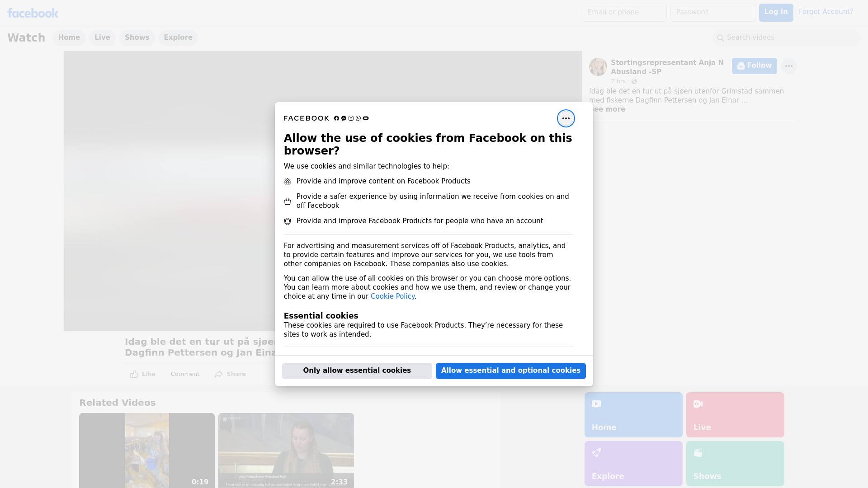Click the Facebook logo at top left
This screenshot has height=488, width=868.
click(x=33, y=13)
